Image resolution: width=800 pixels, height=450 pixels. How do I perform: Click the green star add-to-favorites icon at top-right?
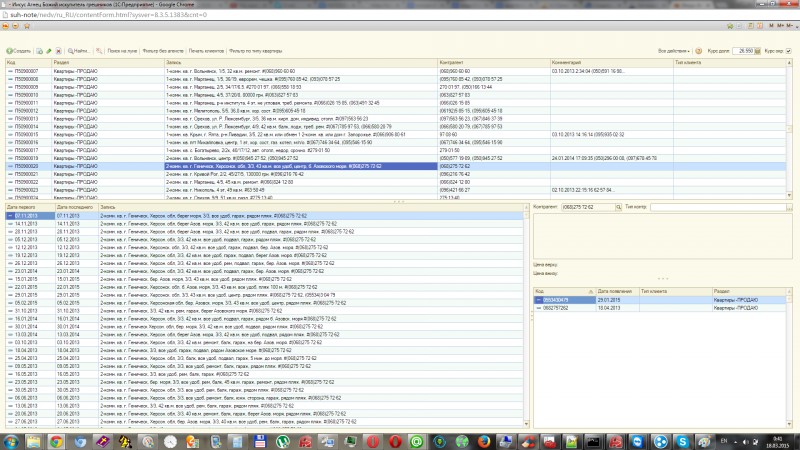(x=730, y=26)
